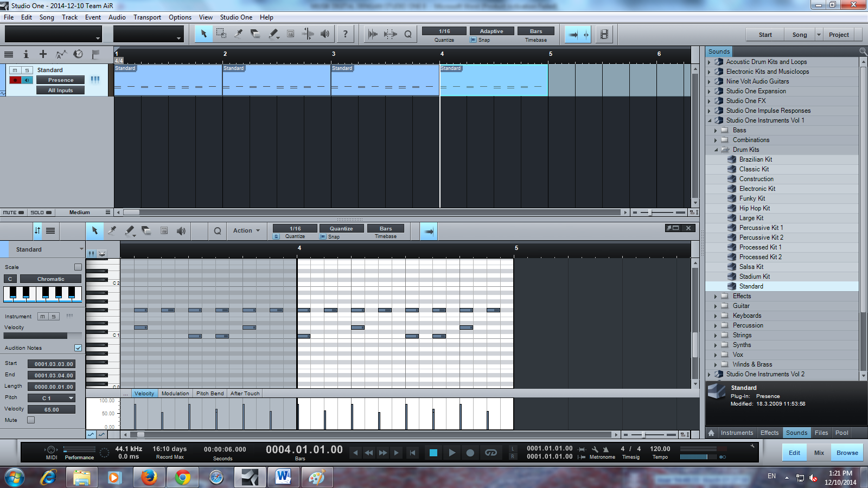This screenshot has width=868, height=488.
Task: Tick the note Mute checkbox
Action: [31, 420]
